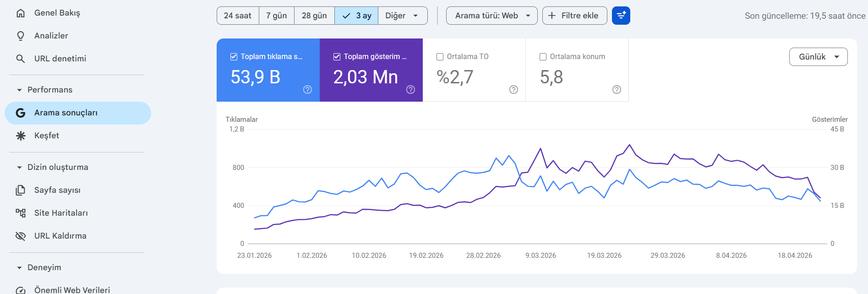This screenshot has width=868, height=294.
Task: Click the Filtre ekle button
Action: pyautogui.click(x=574, y=16)
